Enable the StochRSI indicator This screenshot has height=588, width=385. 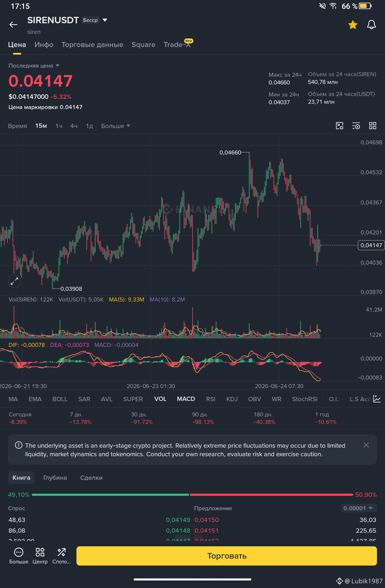(305, 399)
